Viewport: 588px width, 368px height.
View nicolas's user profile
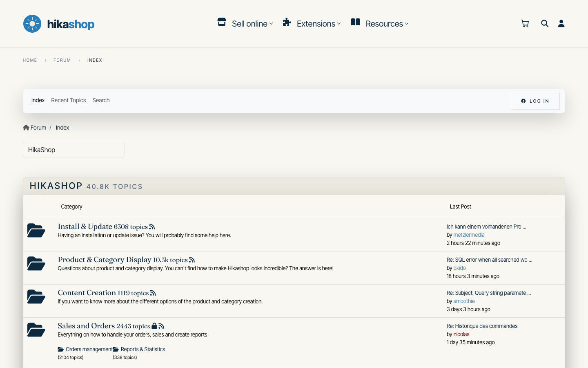click(461, 334)
